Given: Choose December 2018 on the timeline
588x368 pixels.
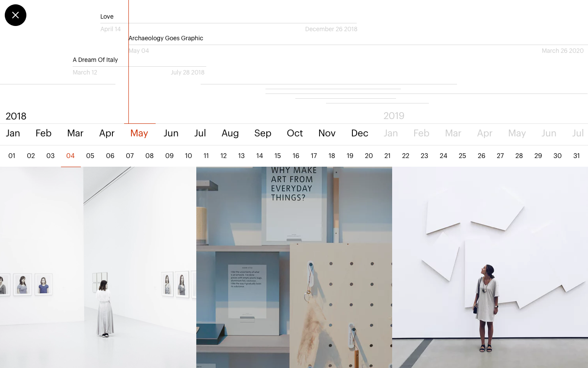Looking at the screenshot, I should (360, 133).
